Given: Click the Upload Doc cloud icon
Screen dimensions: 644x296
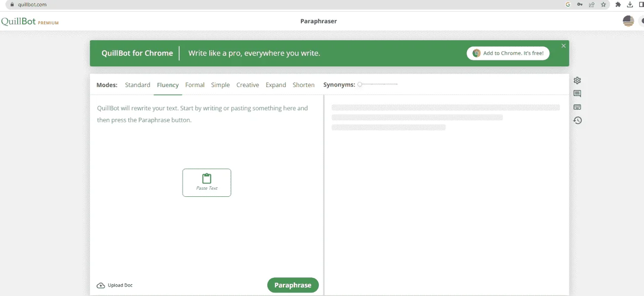Looking at the screenshot, I should coord(101,285).
